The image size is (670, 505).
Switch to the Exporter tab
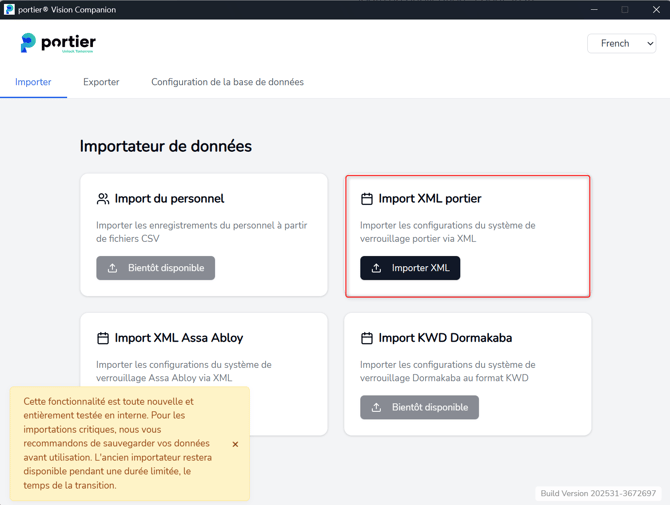101,82
